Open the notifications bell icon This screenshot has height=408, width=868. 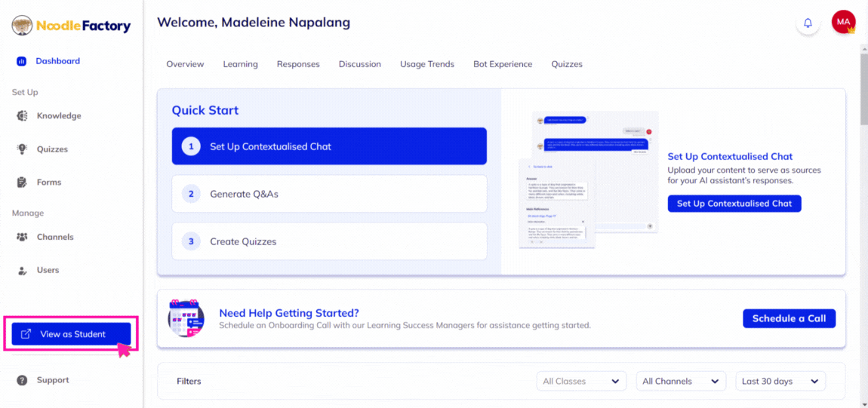tap(808, 23)
